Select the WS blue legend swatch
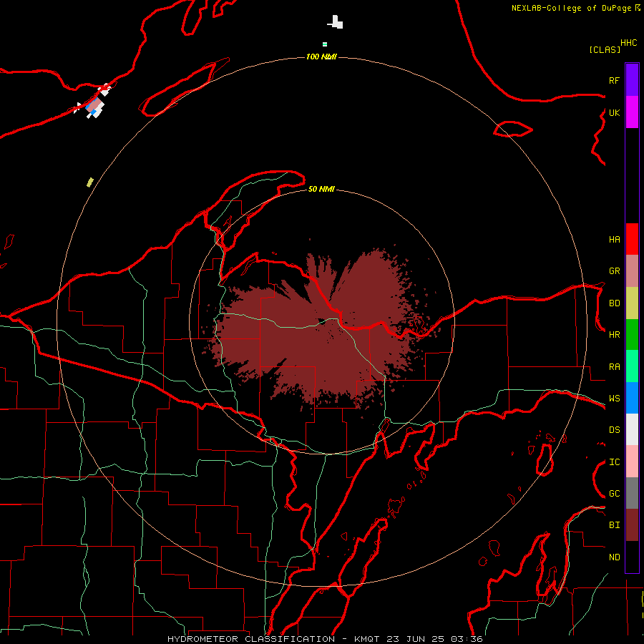644x644 pixels. point(632,398)
